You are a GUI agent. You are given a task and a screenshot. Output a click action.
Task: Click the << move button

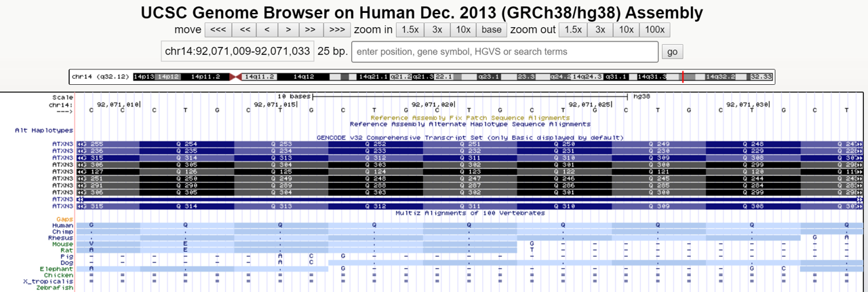coord(245,29)
